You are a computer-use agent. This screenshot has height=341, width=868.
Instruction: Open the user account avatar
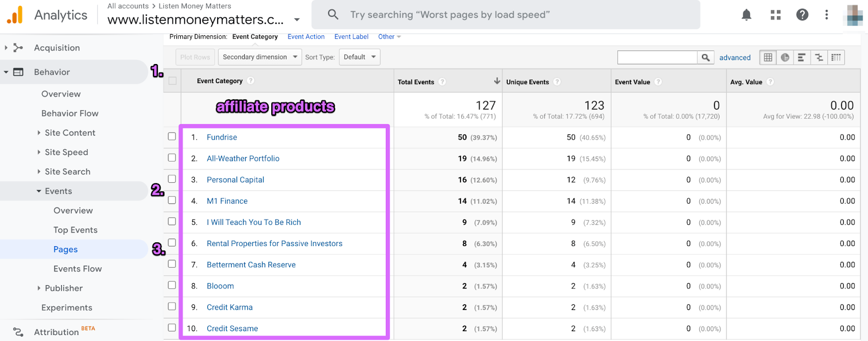click(x=855, y=15)
